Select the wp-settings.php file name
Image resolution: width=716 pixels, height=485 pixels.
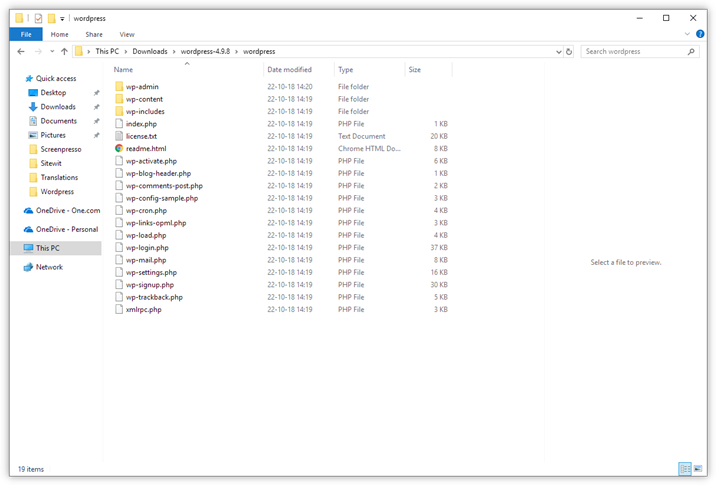(x=151, y=272)
